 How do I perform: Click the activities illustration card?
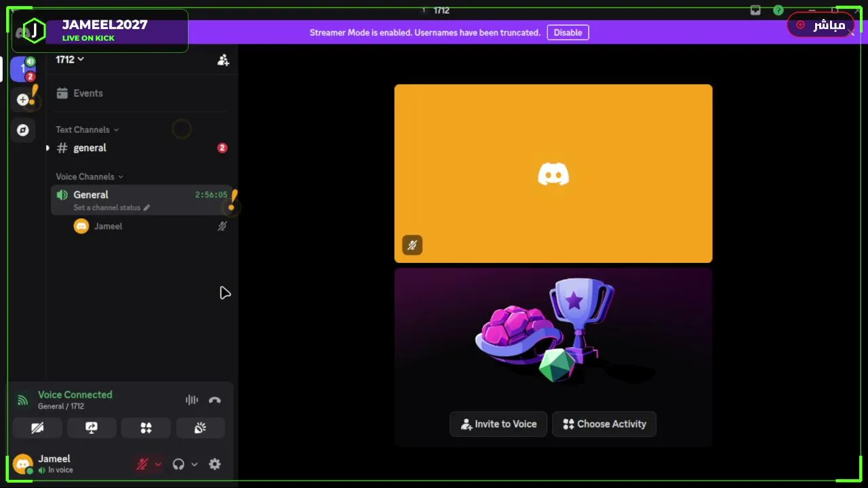tap(553, 357)
